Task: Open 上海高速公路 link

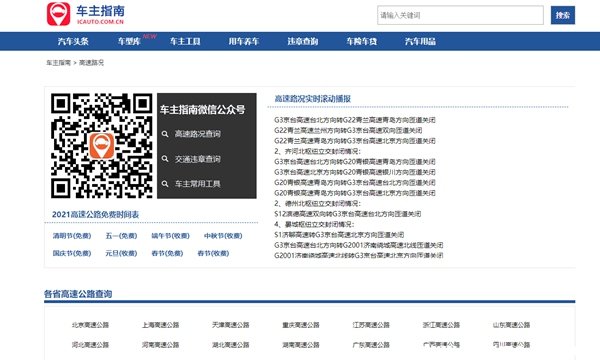Action: click(160, 325)
